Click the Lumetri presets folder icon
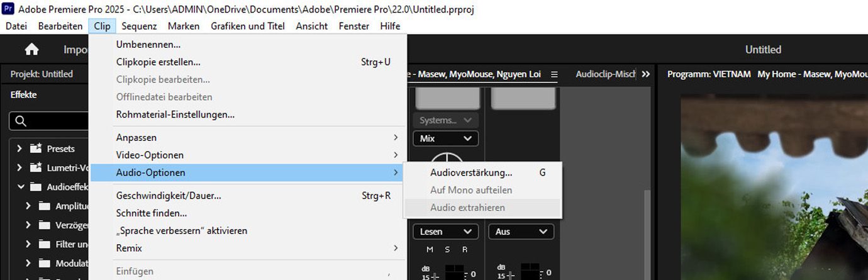This screenshot has width=868, height=280. [x=36, y=167]
